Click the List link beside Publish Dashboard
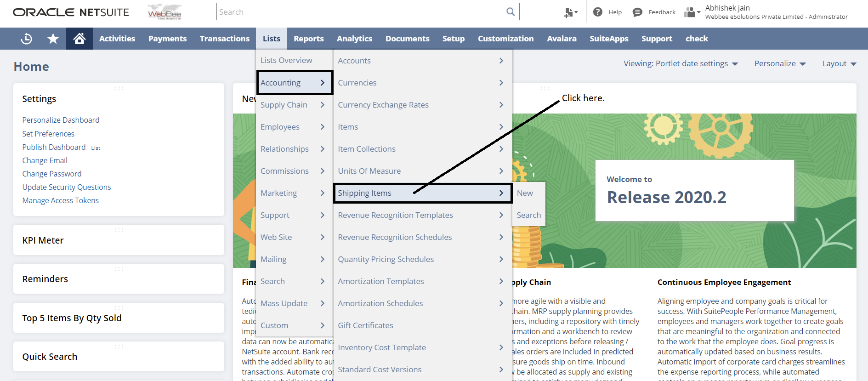 coord(96,148)
